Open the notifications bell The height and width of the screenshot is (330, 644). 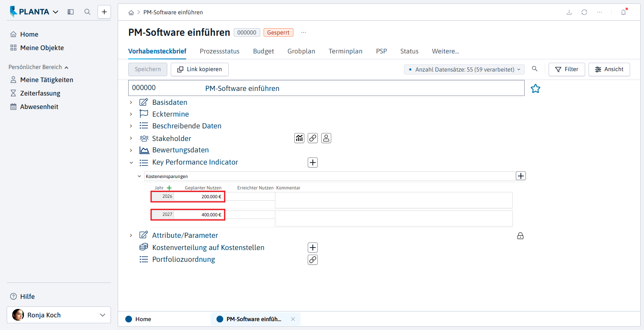[x=623, y=12]
